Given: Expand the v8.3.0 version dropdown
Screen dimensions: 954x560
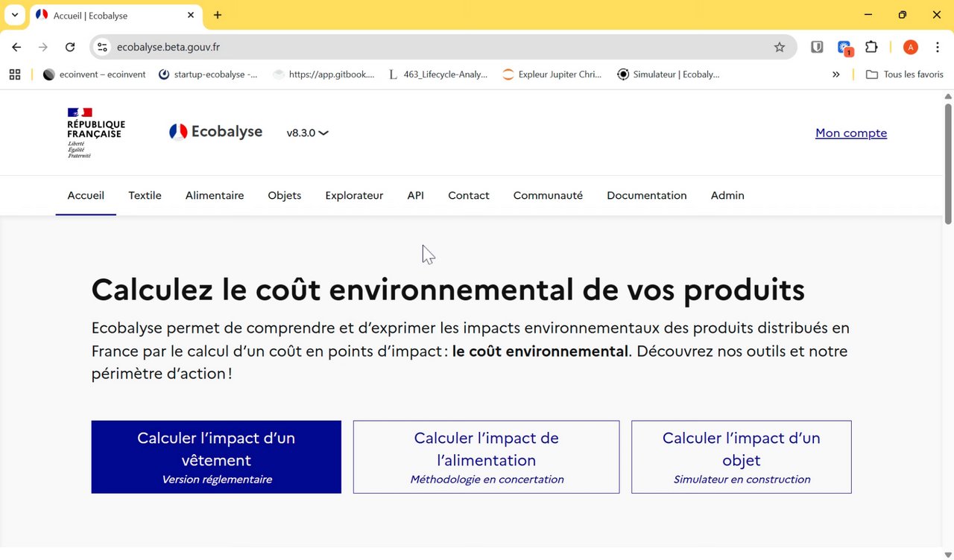Looking at the screenshot, I should click(307, 133).
